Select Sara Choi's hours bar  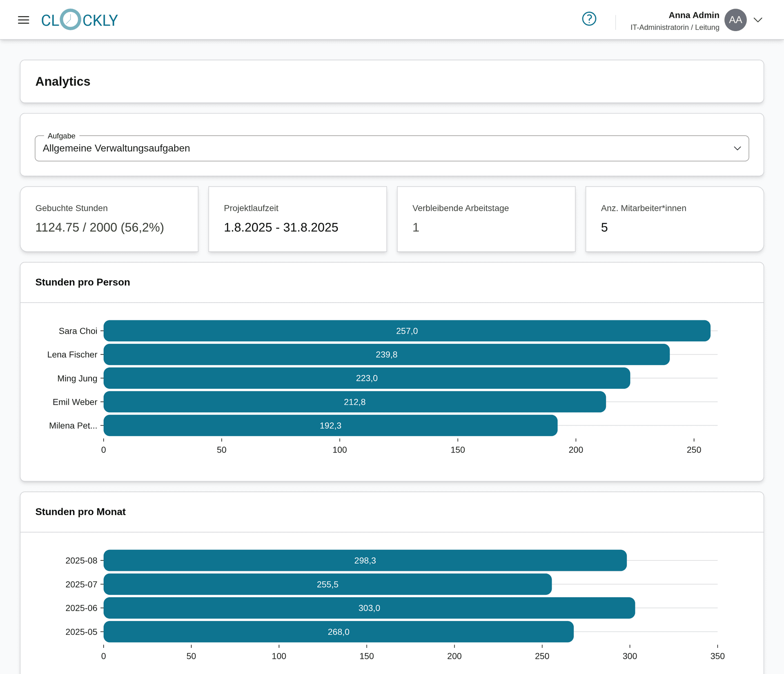pyautogui.click(x=407, y=331)
